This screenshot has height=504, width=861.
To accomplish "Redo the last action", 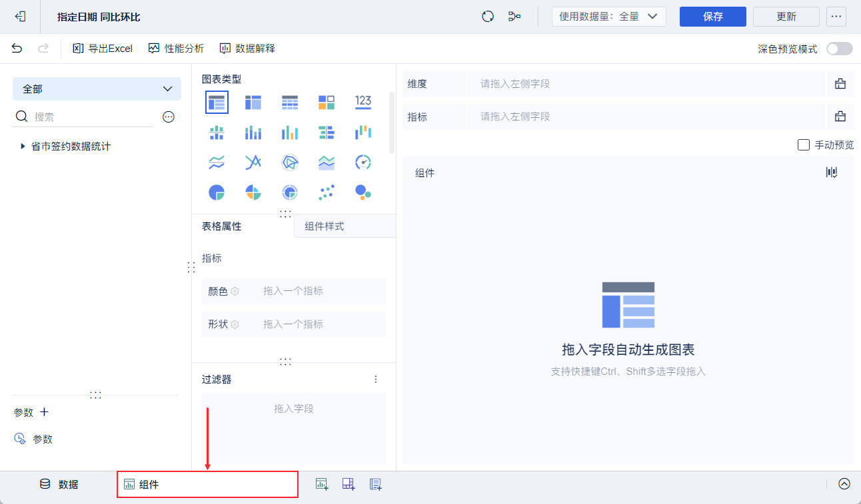I will tap(43, 48).
